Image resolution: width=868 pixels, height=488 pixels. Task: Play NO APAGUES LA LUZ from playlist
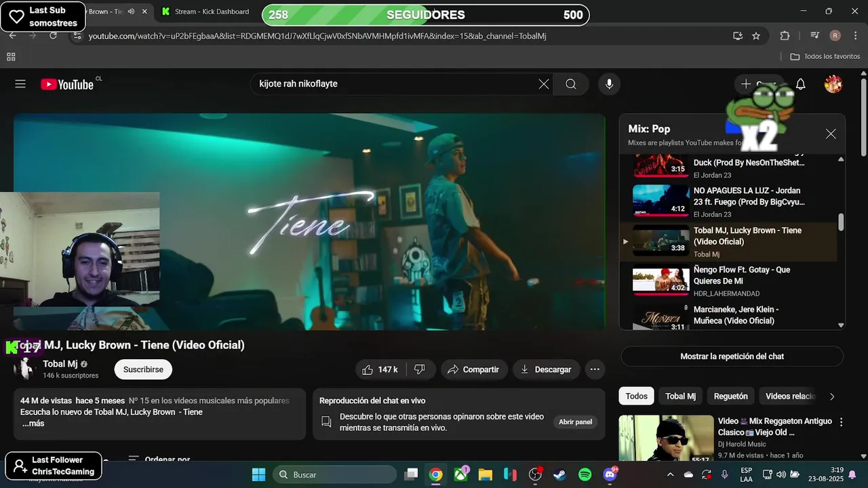728,202
